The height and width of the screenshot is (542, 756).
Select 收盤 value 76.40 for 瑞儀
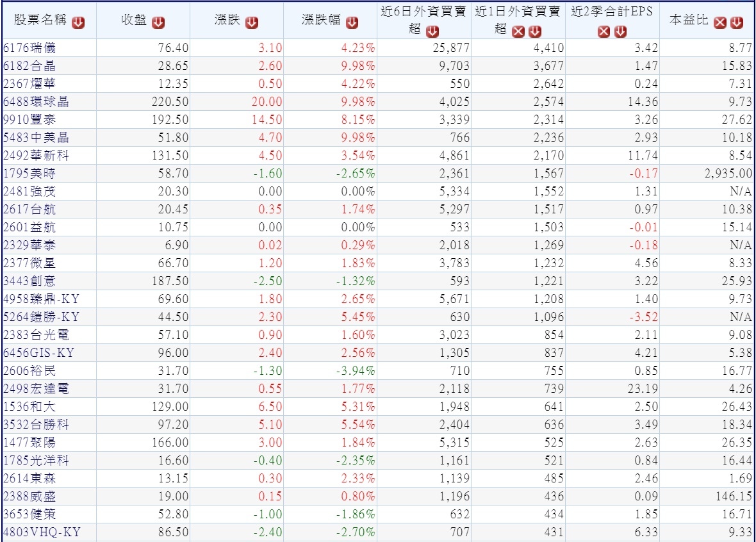[x=173, y=48]
